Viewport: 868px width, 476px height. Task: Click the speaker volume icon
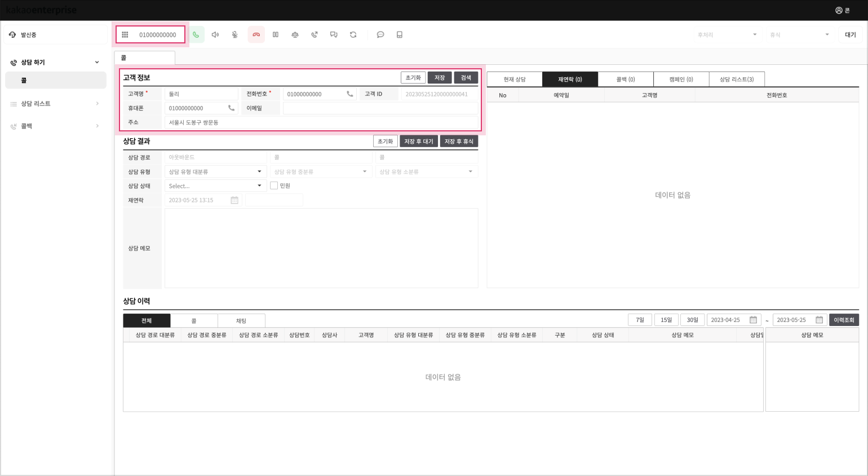click(215, 35)
